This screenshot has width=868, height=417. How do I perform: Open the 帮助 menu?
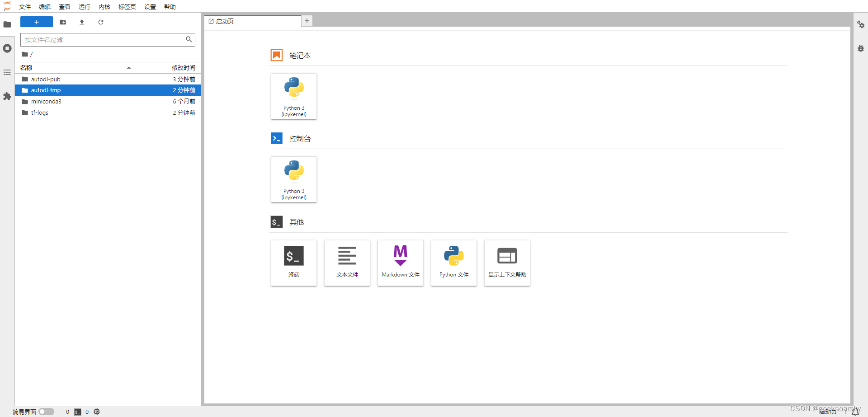170,7
